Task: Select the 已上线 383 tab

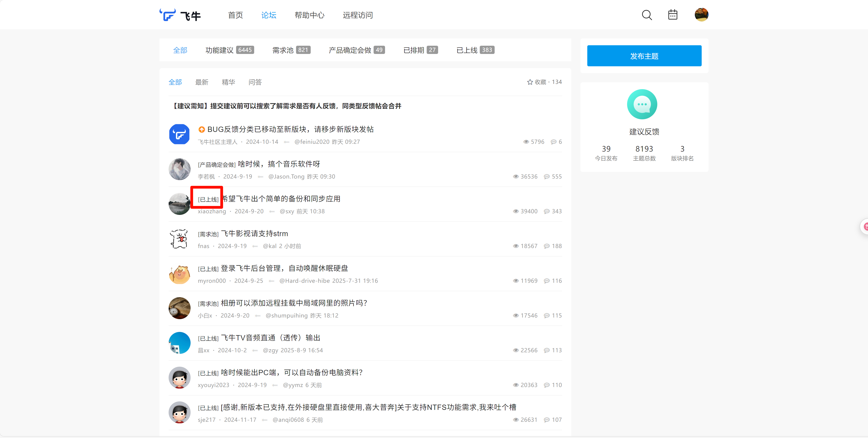Action: (475, 50)
